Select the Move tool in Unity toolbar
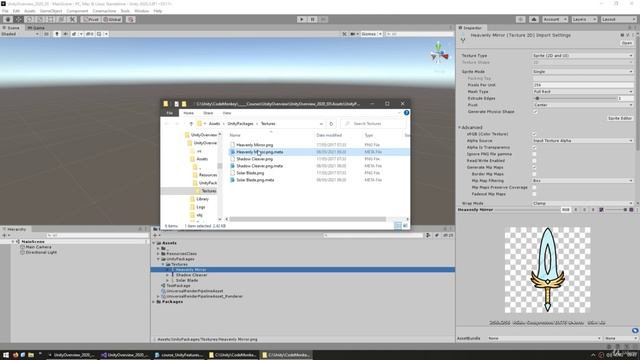Viewport: 640px width, 360px height. tap(19, 19)
